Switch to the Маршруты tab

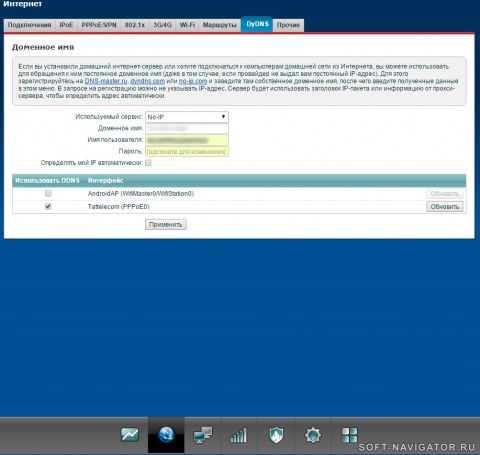tap(219, 25)
